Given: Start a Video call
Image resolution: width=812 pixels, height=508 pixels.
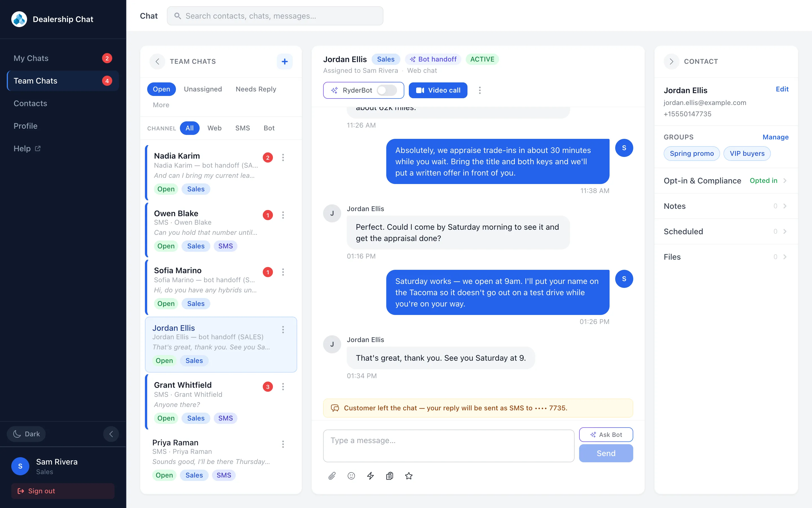Looking at the screenshot, I should 438,90.
